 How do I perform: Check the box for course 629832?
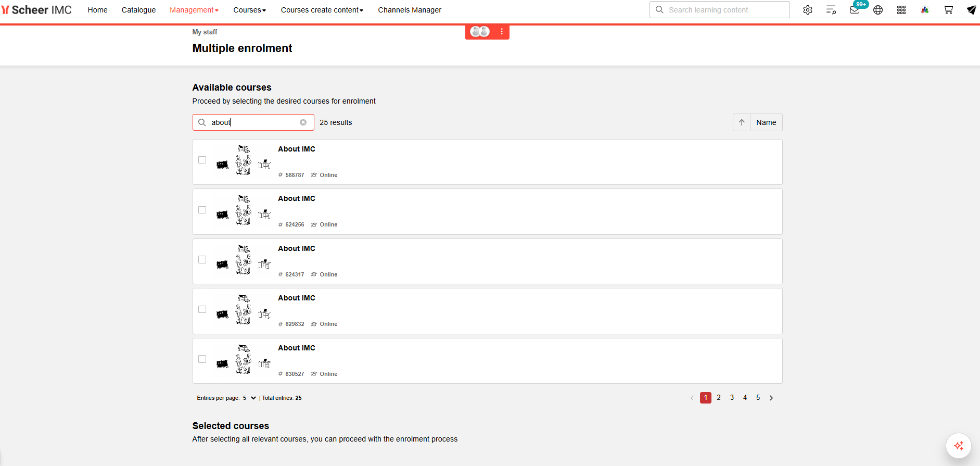[x=202, y=309]
